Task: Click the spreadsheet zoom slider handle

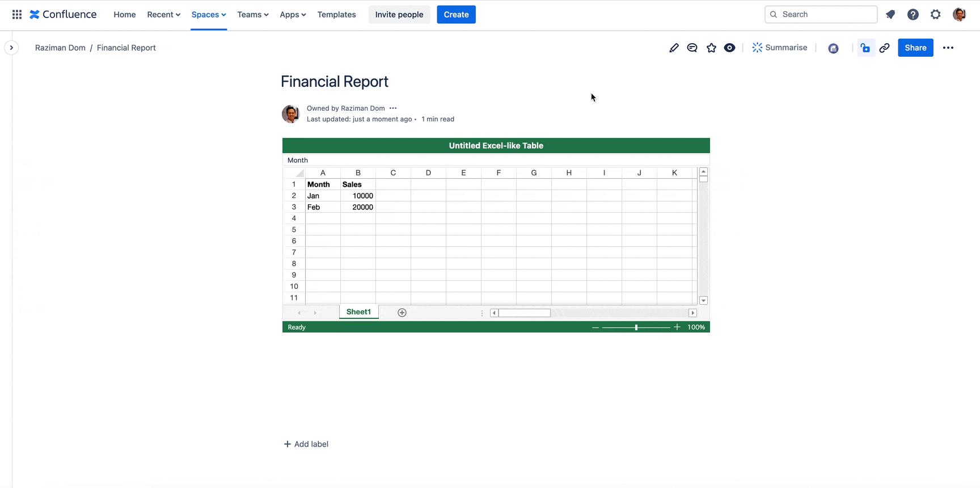Action: (636, 327)
